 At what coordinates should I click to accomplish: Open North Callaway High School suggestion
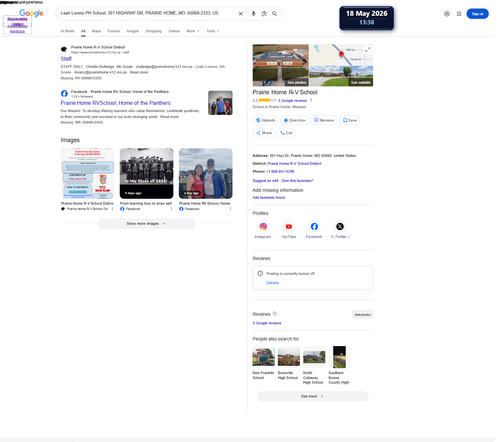point(314,366)
